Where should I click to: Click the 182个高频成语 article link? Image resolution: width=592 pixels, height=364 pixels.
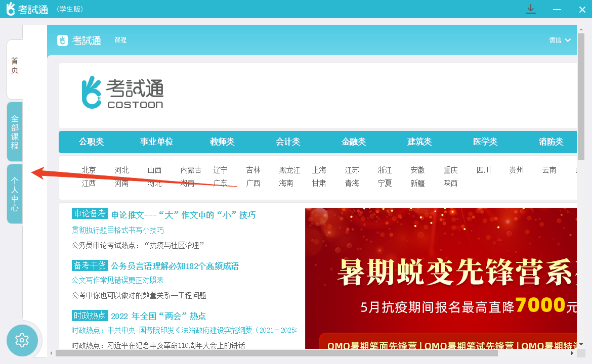[x=176, y=265]
